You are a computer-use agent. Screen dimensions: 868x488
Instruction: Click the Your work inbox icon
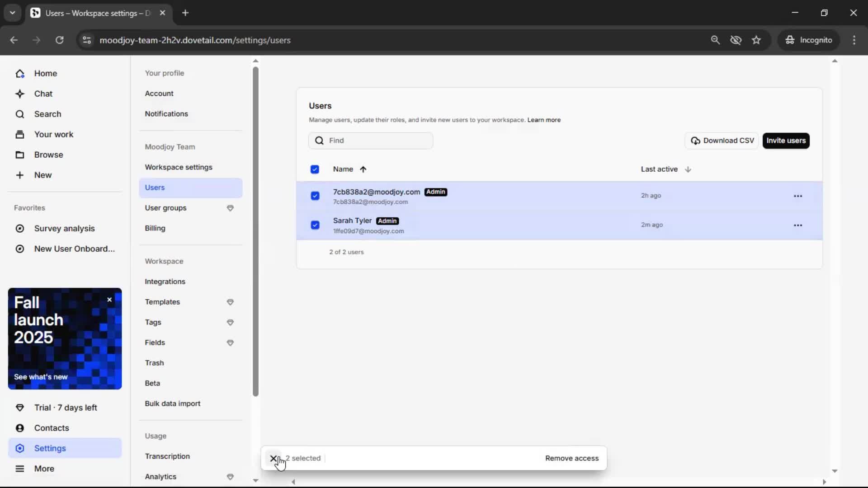(x=20, y=135)
